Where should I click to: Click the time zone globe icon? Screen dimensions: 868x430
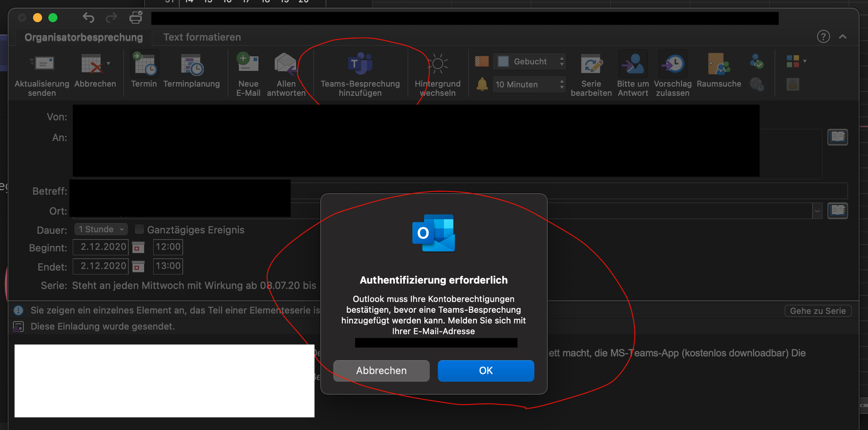click(x=757, y=84)
